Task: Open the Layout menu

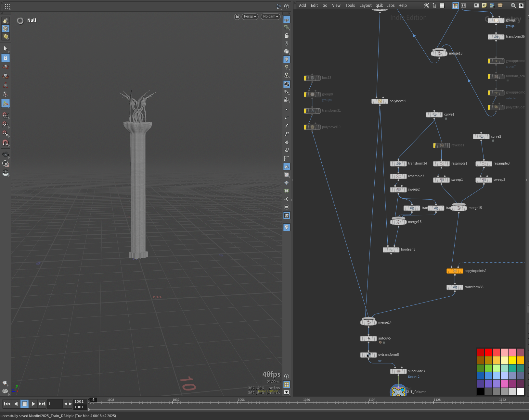Action: (366, 6)
